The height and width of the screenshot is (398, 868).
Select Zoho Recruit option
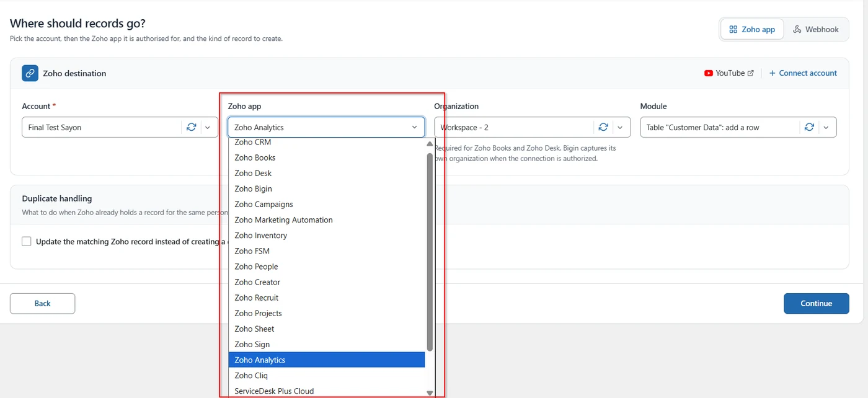pos(326,298)
